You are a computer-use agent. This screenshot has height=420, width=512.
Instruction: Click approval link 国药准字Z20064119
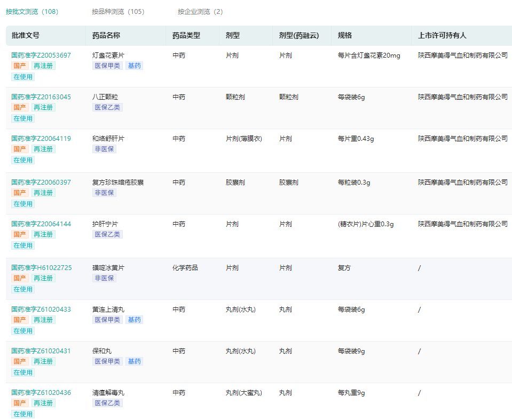(41, 139)
